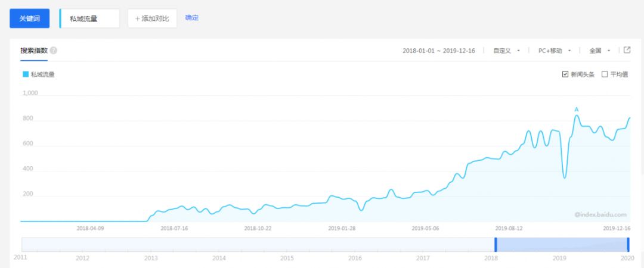The width and height of the screenshot is (644, 268).
Task: Click the 私域流量 keyword input field
Action: (90, 18)
